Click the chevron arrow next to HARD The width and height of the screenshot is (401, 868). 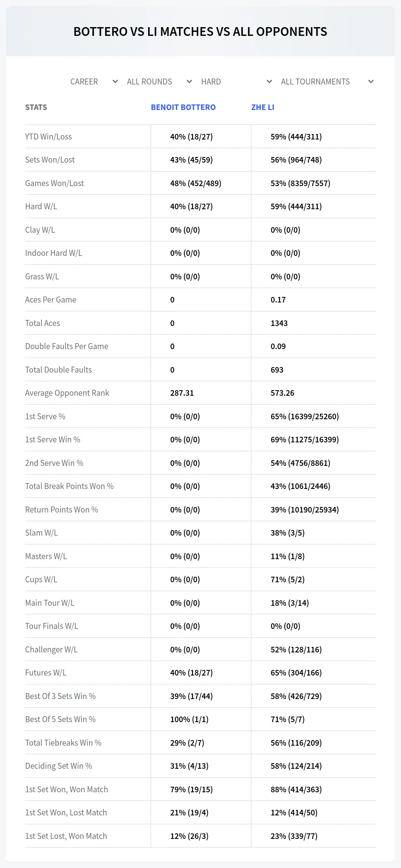coord(269,82)
